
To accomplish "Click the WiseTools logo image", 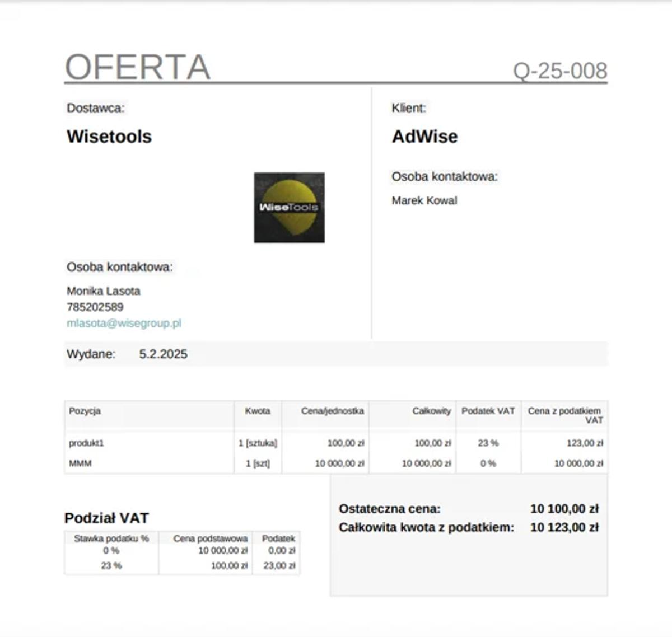I will click(x=289, y=208).
